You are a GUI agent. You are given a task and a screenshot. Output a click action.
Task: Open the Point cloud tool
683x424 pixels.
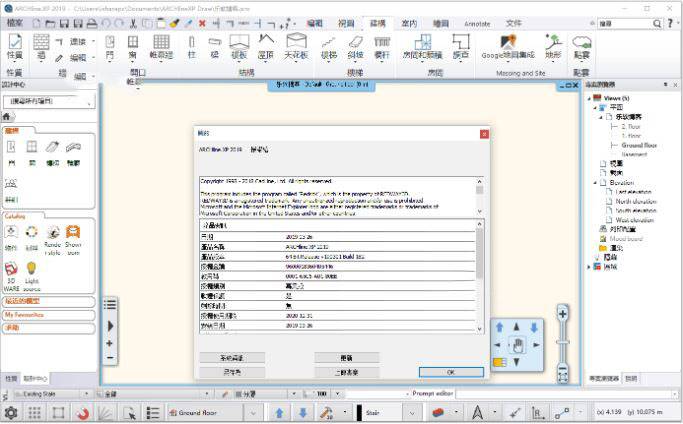pos(582,47)
